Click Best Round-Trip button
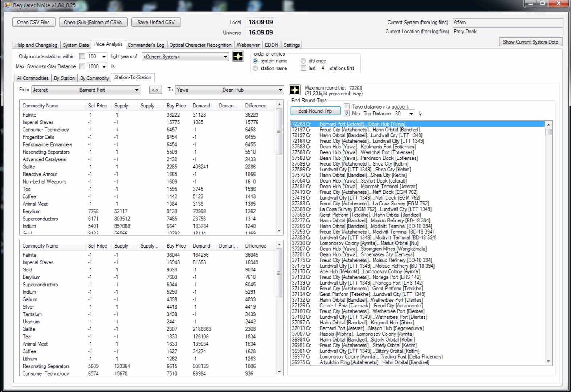571x392 pixels. [315, 111]
